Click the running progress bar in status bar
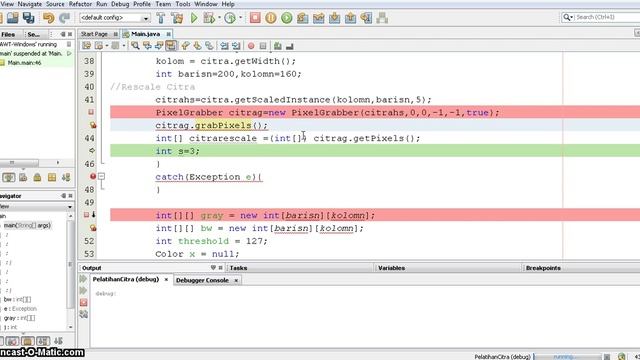Viewport: 640px width, 360px height. click(x=567, y=357)
